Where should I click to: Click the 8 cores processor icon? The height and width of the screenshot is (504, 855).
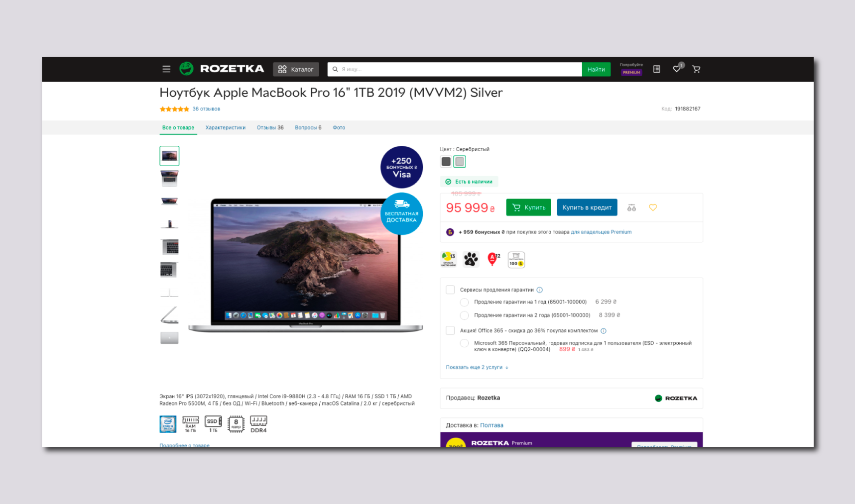pos(236,424)
